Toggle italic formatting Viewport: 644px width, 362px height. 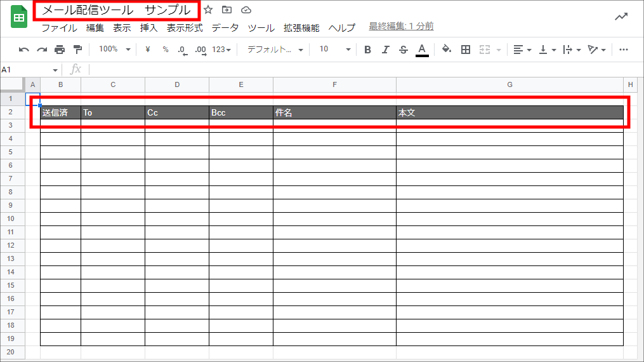(385, 50)
